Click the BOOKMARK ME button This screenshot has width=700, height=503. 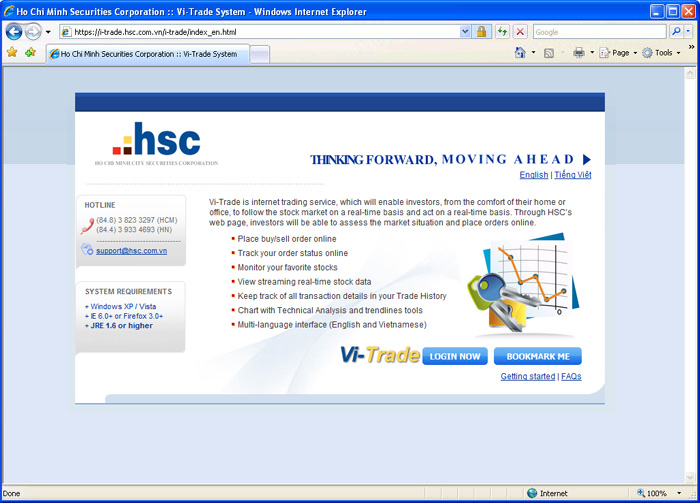(538, 356)
